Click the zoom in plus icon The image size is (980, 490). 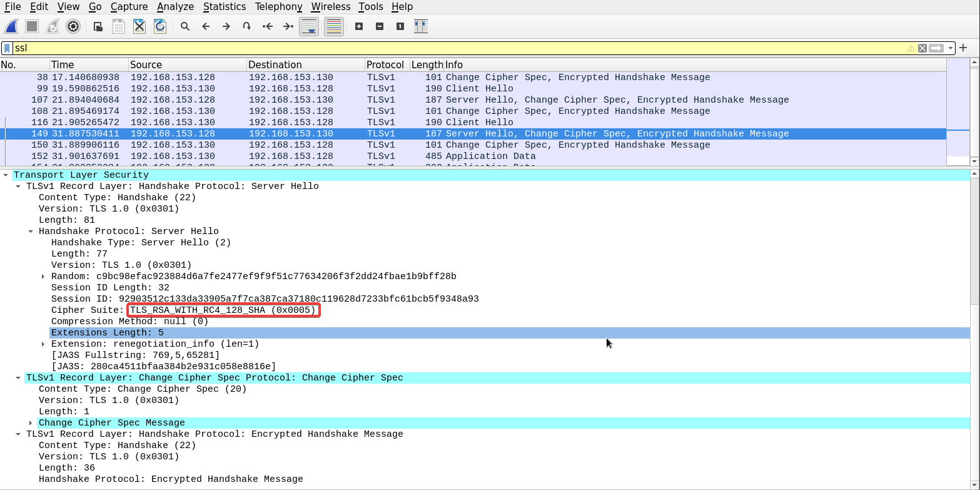359,26
